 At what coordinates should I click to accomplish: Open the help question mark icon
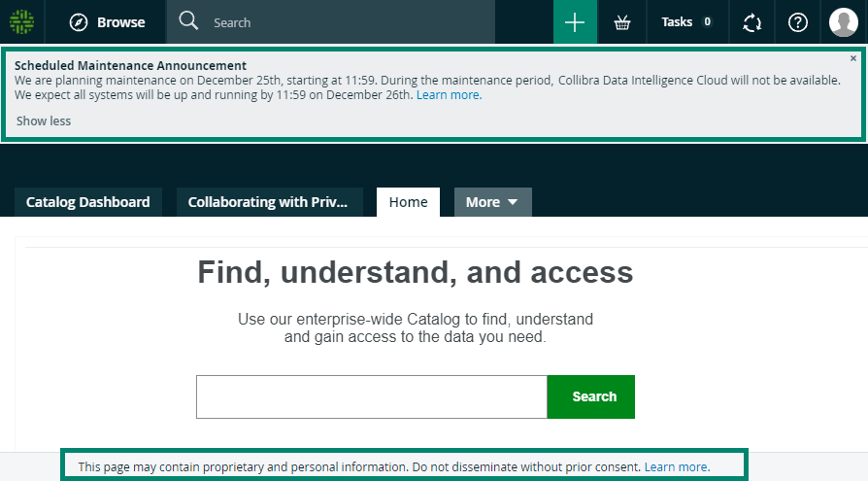(798, 22)
